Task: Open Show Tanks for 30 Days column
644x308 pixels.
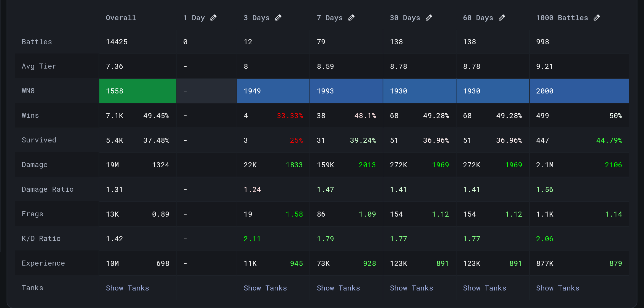Action: click(412, 288)
